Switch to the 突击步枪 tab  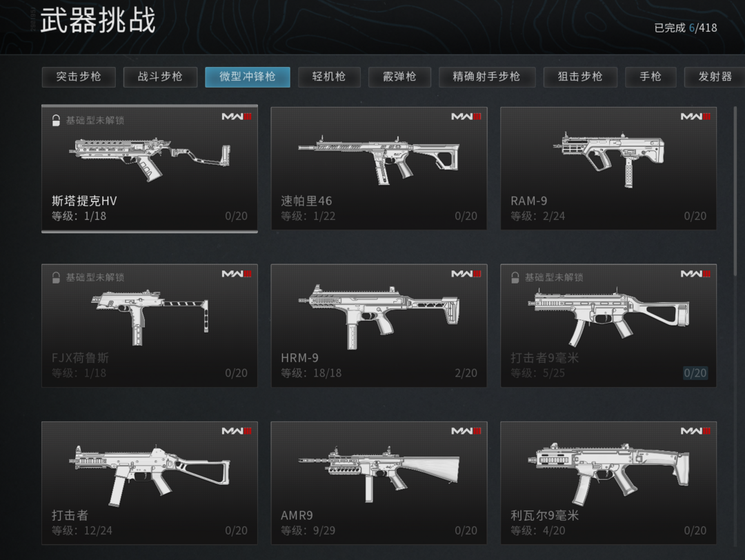[x=79, y=77]
